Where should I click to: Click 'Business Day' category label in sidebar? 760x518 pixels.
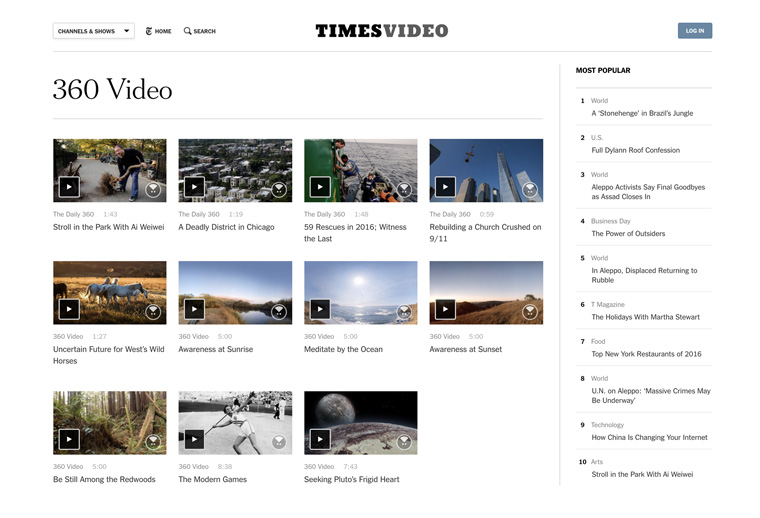tap(611, 221)
